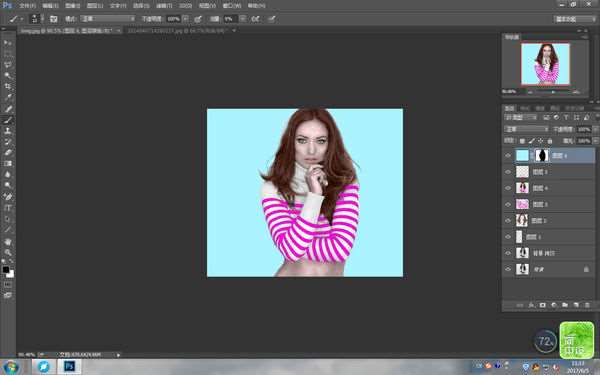Click the Screen Mode icon at toolbar bottom

(x=8, y=295)
